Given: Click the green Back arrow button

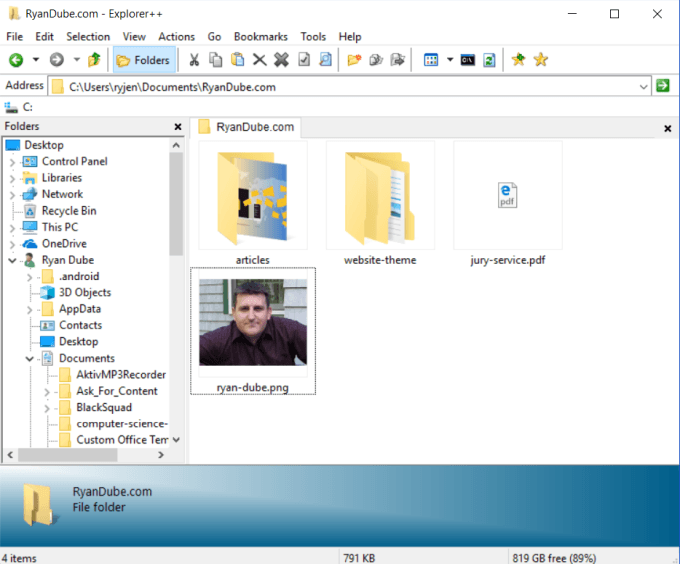Looking at the screenshot, I should (16, 60).
